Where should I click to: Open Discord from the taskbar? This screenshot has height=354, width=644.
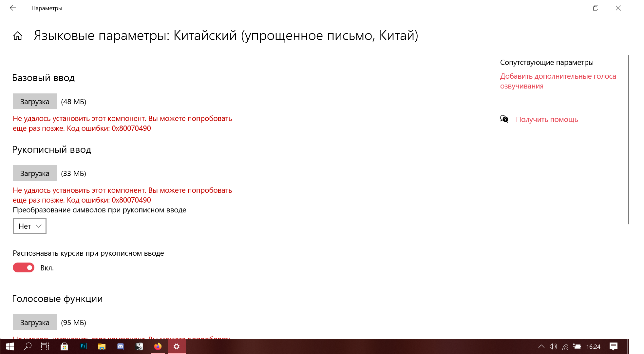pyautogui.click(x=121, y=346)
